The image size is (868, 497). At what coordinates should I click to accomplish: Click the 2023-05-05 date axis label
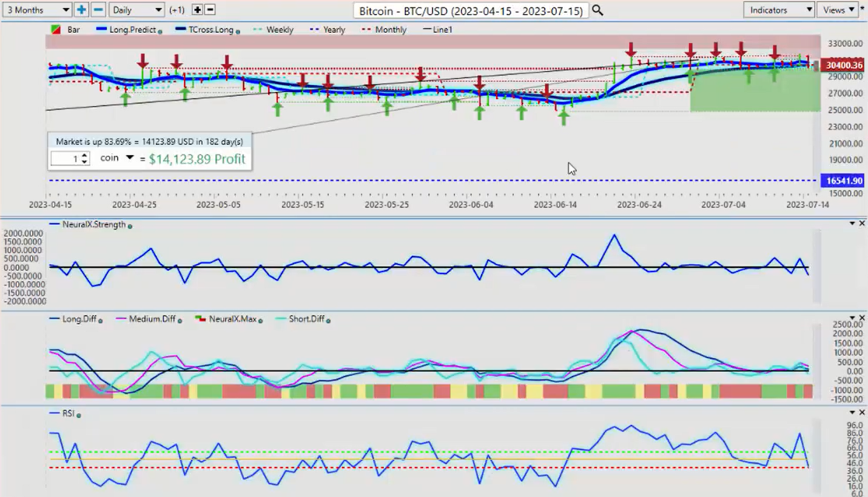[x=218, y=205]
